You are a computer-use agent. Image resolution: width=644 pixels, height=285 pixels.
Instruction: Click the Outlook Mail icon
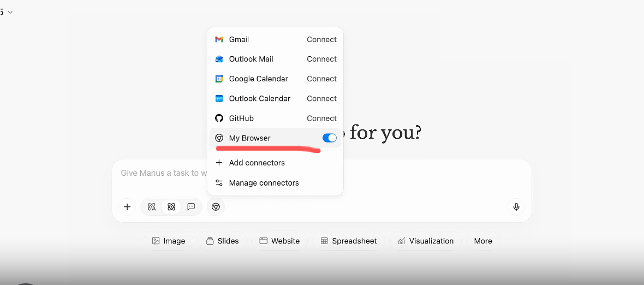[x=219, y=59]
